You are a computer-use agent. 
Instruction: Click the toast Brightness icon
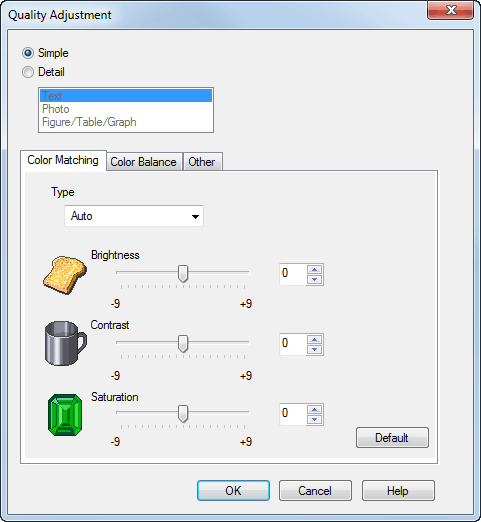tap(65, 275)
